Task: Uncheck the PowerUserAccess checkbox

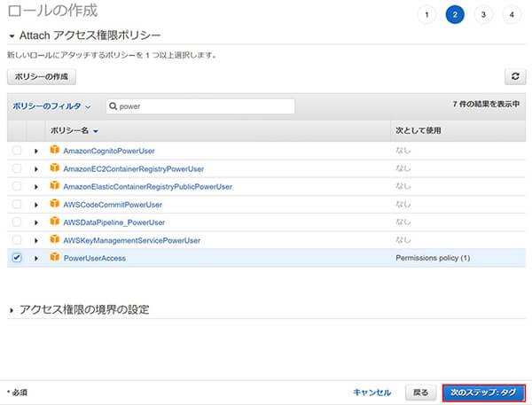Action: [17, 258]
